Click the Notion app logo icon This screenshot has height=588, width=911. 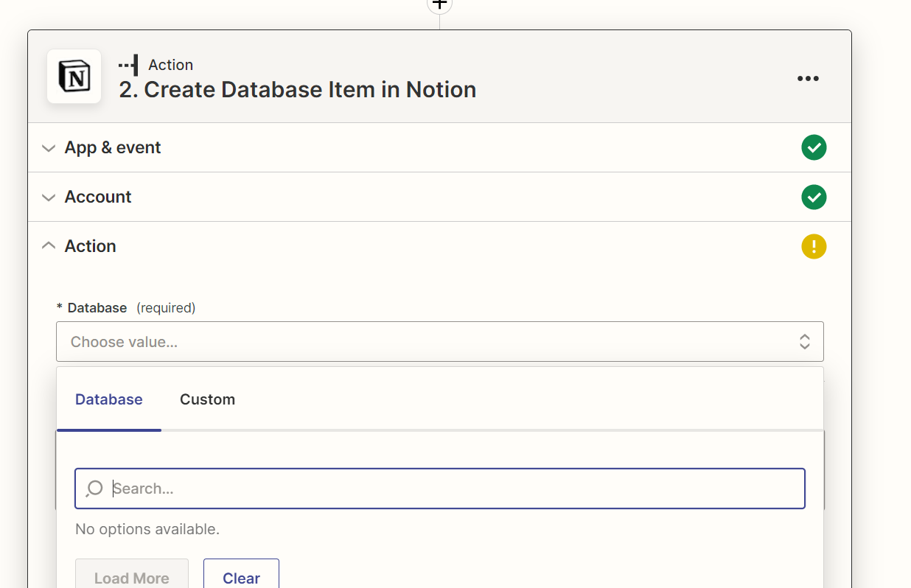pyautogui.click(x=74, y=77)
